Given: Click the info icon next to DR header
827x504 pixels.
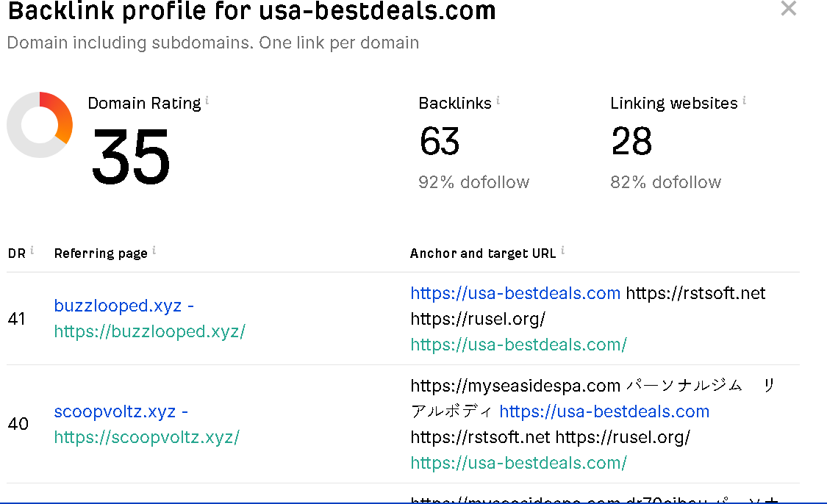Looking at the screenshot, I should [x=32, y=251].
